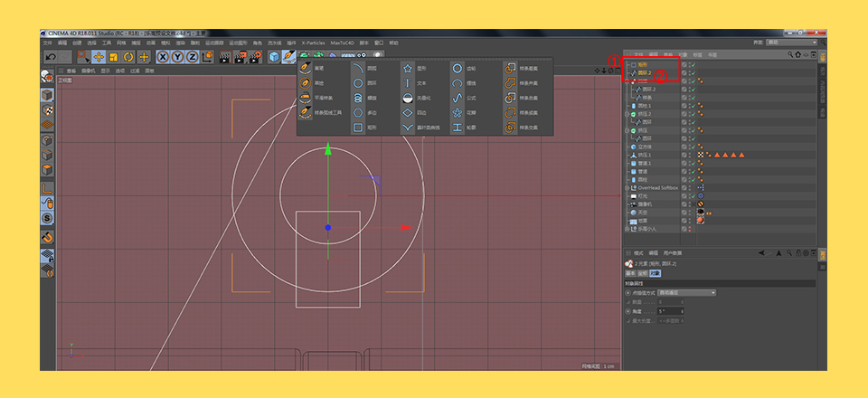Open the X-Particles menu

point(313,43)
